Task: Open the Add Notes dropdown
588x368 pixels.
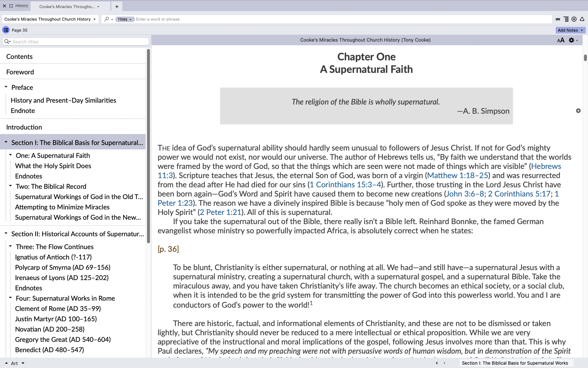Action: coord(570,30)
